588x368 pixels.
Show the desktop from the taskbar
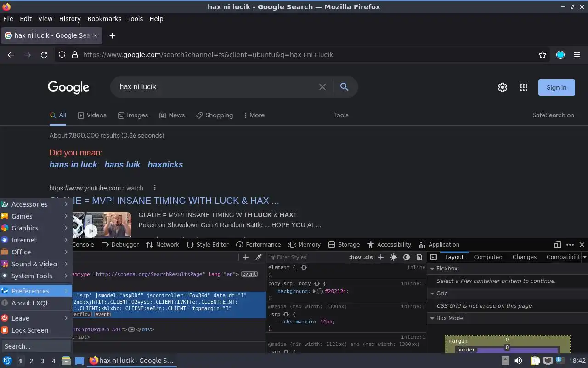[79, 361]
